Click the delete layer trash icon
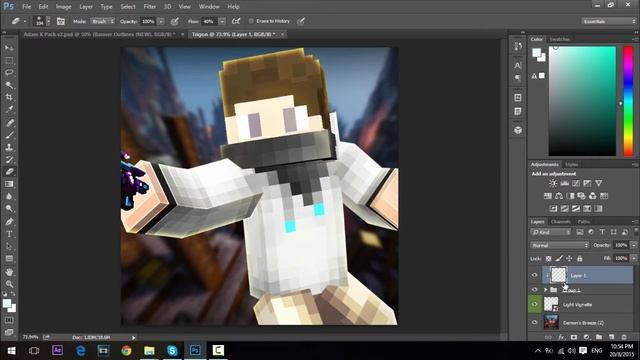 [x=624, y=337]
